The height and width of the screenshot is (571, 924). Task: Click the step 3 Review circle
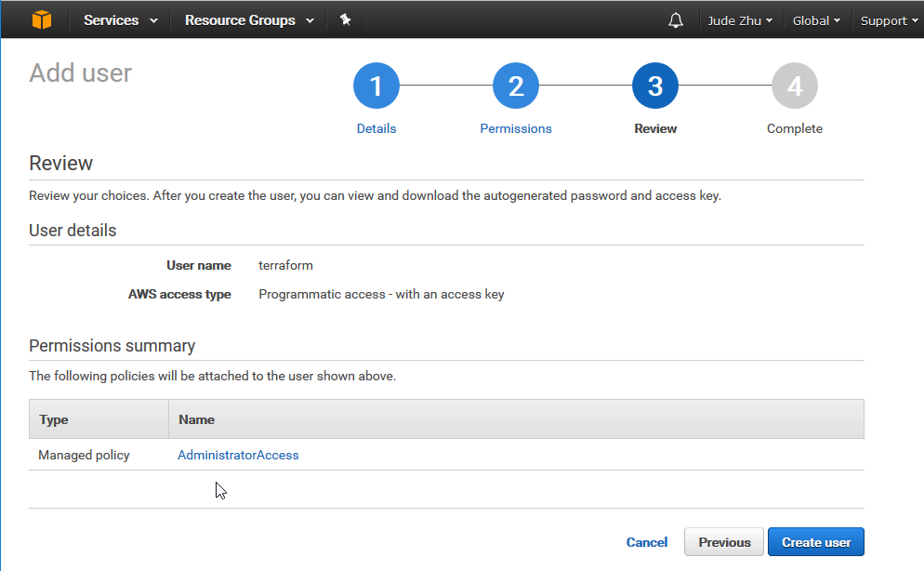[x=655, y=86]
